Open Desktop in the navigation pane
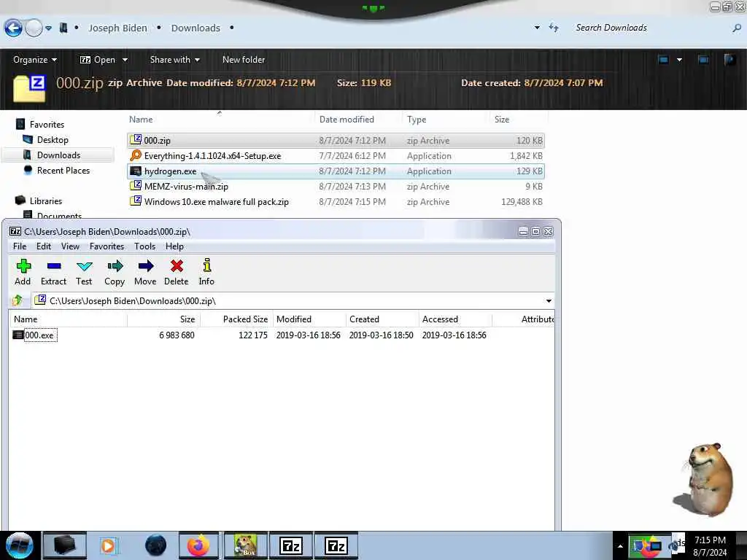This screenshot has width=747, height=560. [53, 139]
